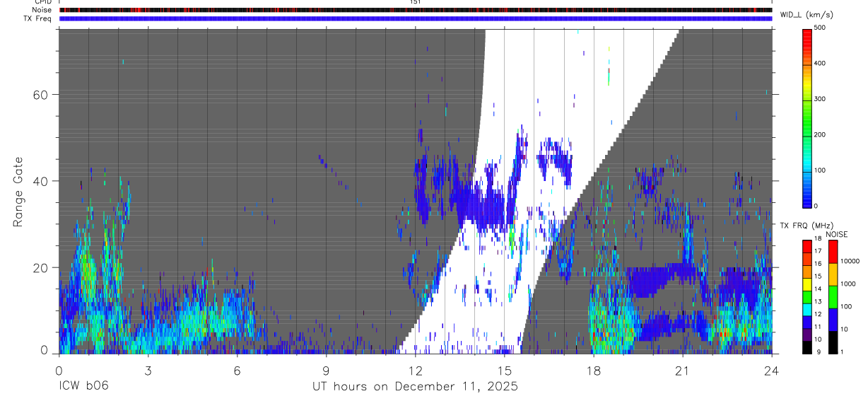
Task: Click the "60" range gate tick label
Action: click(x=41, y=95)
